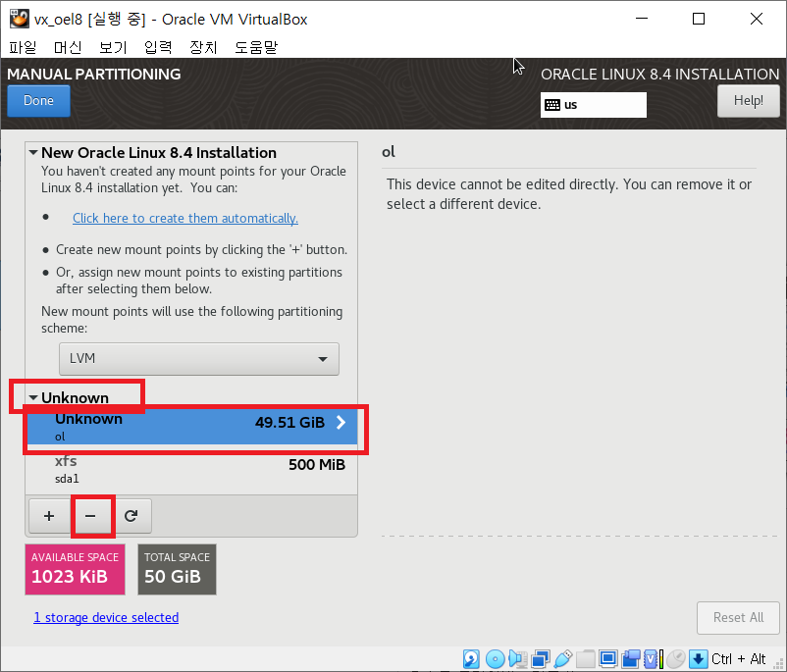Click the recording icon in status bar
Image resolution: width=787 pixels, height=672 pixels.
point(631,658)
